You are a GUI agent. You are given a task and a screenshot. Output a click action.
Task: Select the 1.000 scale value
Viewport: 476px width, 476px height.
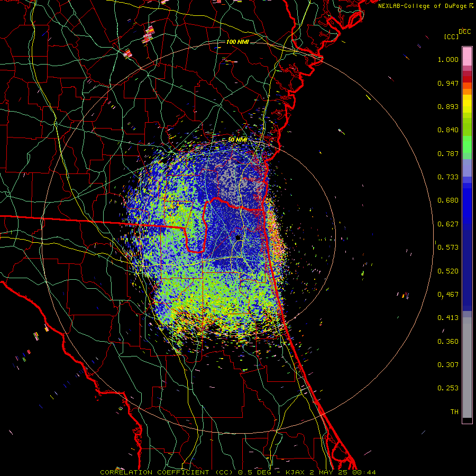(x=448, y=59)
